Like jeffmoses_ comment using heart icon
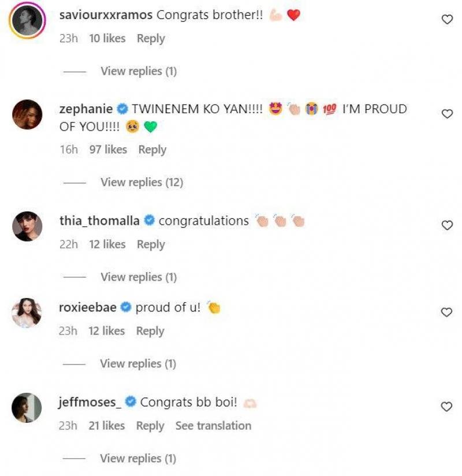This screenshot has height=476, width=462. (x=447, y=407)
